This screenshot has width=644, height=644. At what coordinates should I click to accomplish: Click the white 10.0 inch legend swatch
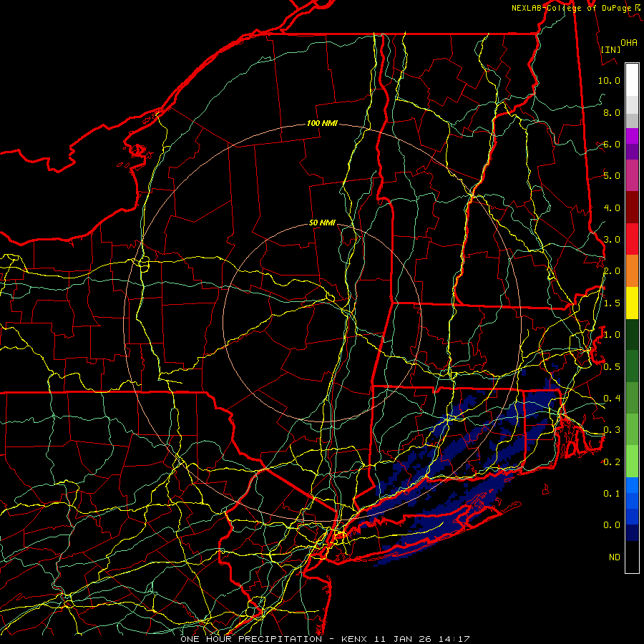pyautogui.click(x=632, y=80)
